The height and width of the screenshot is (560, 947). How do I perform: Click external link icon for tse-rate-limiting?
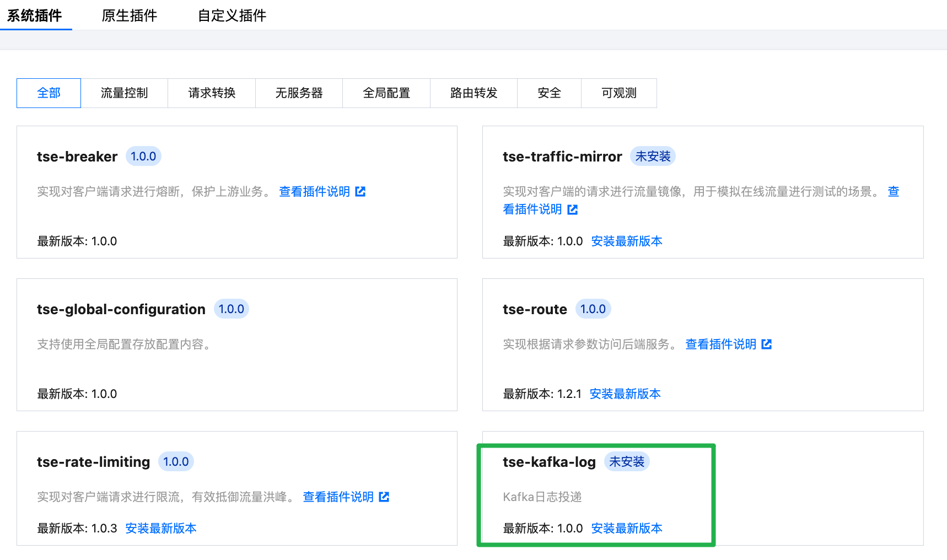click(x=384, y=497)
